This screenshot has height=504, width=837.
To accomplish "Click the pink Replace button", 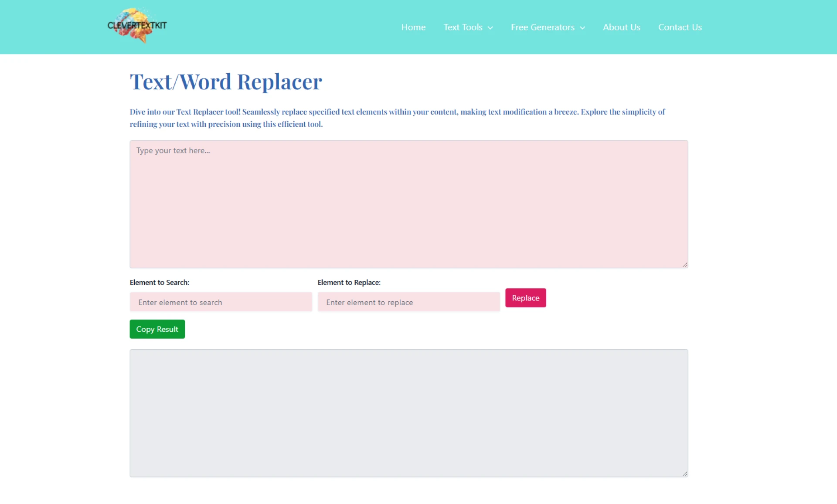I will pyautogui.click(x=525, y=298).
